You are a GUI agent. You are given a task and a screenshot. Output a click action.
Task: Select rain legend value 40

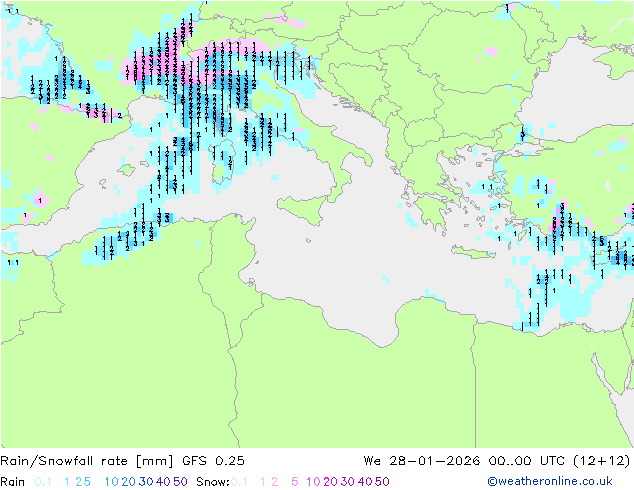pos(163,482)
